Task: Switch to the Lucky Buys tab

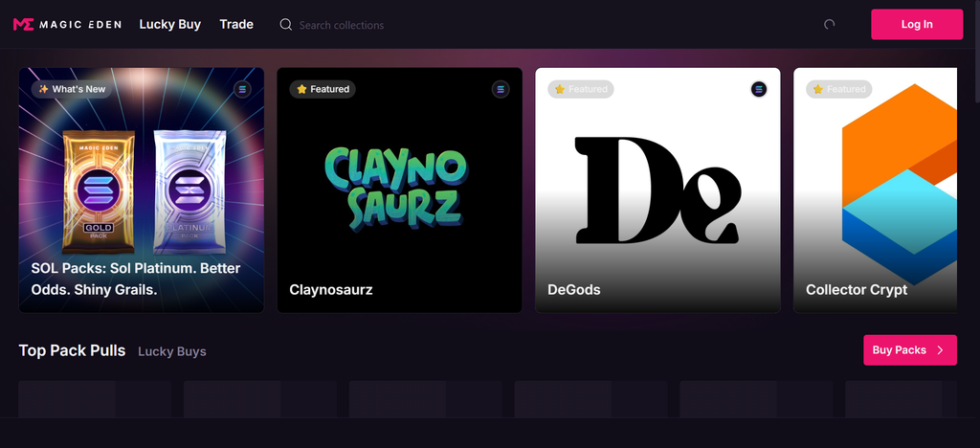Action: [172, 351]
